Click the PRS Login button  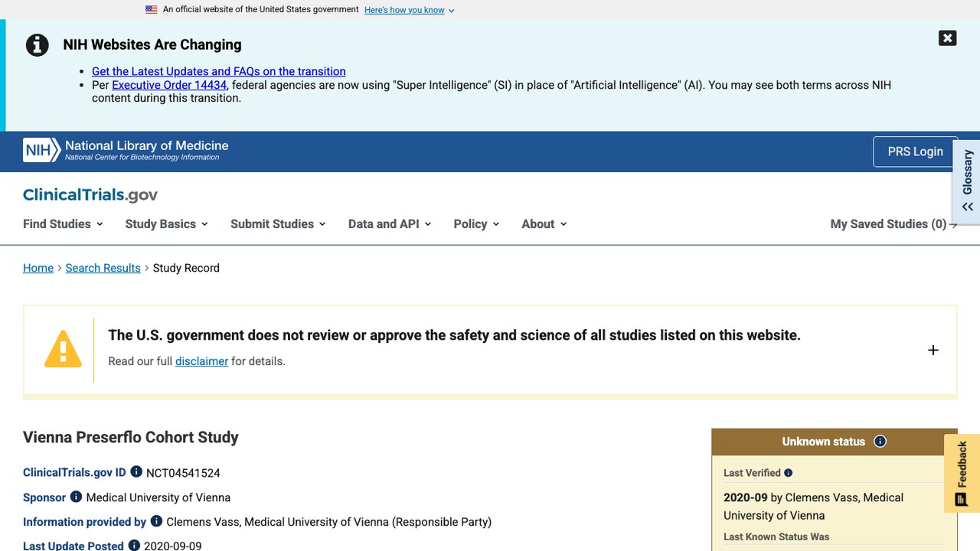pyautogui.click(x=915, y=152)
